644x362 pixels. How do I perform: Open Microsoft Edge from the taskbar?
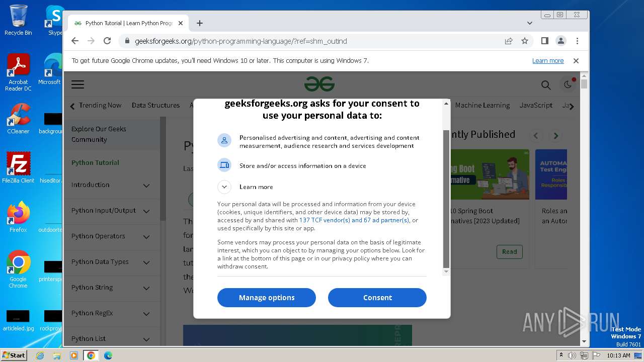(108, 355)
